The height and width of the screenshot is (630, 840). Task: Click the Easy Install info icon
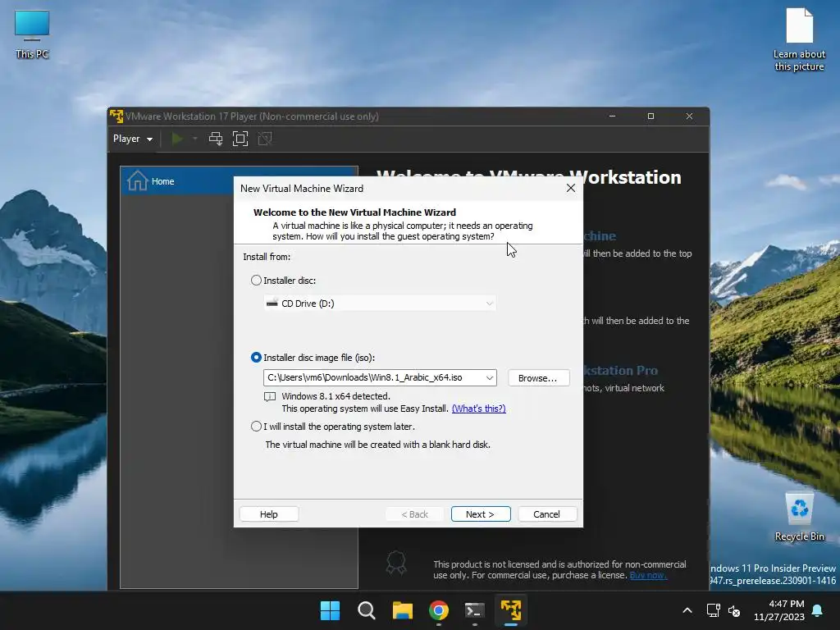pyautogui.click(x=269, y=396)
